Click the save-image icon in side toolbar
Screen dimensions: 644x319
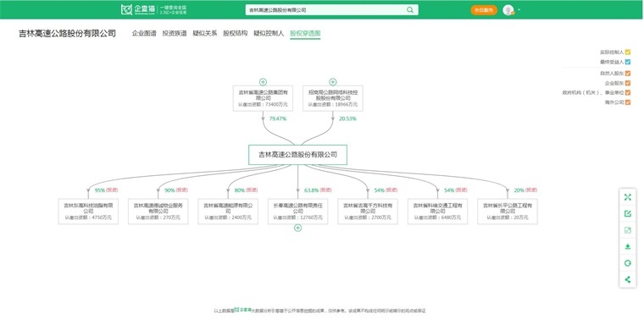(x=627, y=230)
